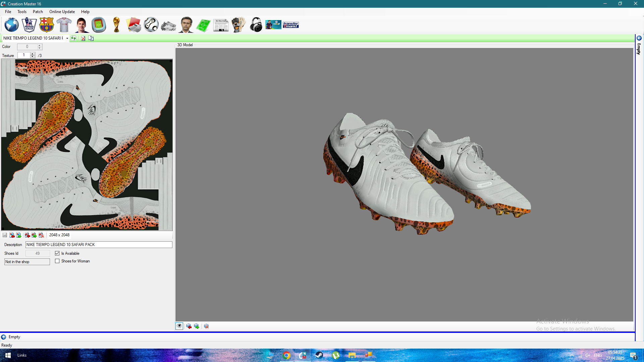
Task: Click the 3D shoe model viewport
Action: [404, 185]
